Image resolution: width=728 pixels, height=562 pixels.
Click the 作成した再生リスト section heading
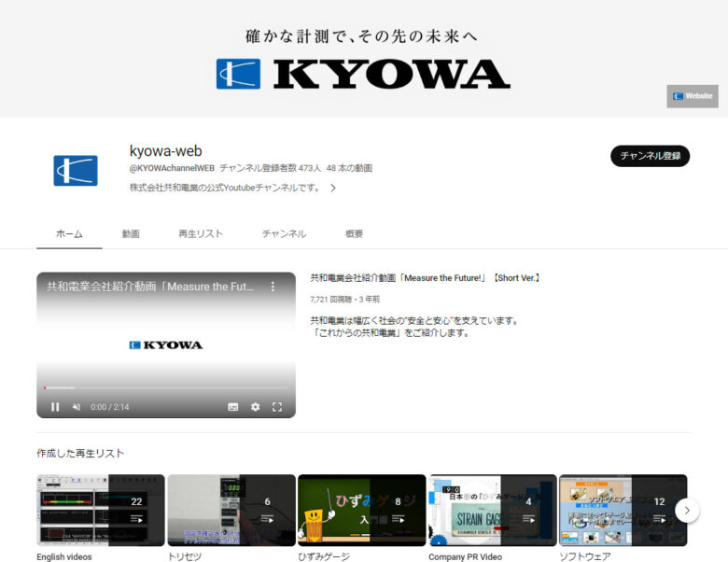click(80, 453)
